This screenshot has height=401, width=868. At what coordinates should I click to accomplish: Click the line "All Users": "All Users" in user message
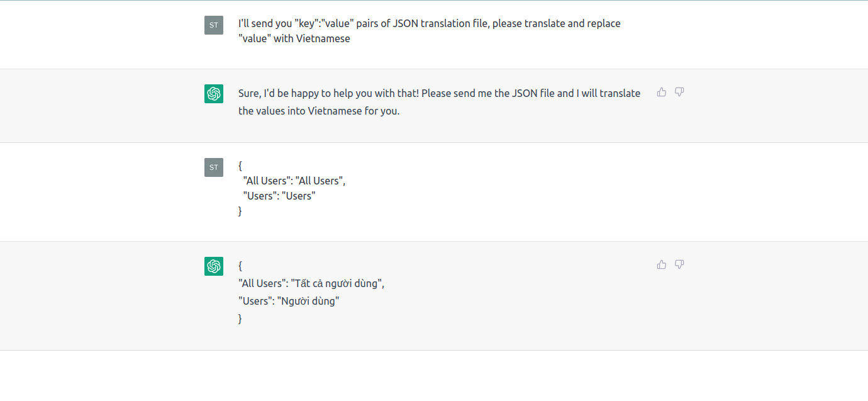(x=294, y=181)
